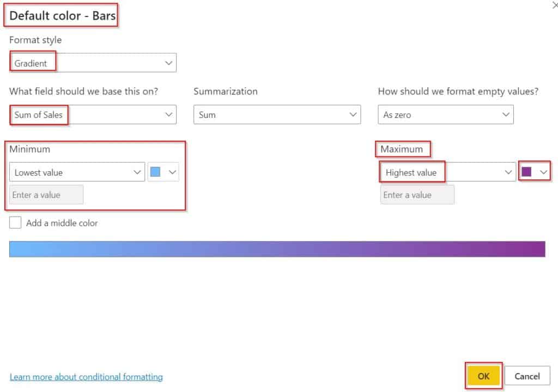Click the Minimum 'Enter a value' field
Screen dimensions: 558x392
click(x=46, y=195)
